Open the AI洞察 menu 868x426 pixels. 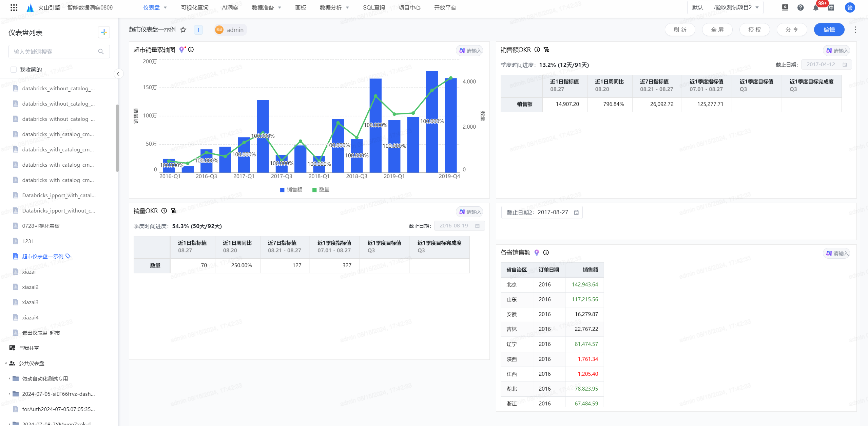[x=230, y=7]
